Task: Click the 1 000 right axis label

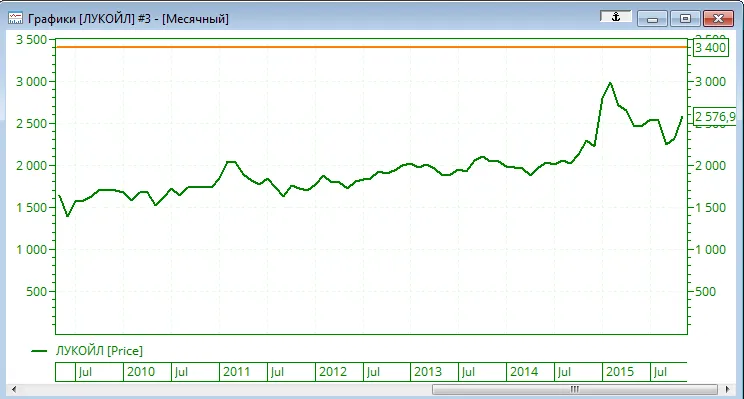Action: pyautogui.click(x=710, y=250)
